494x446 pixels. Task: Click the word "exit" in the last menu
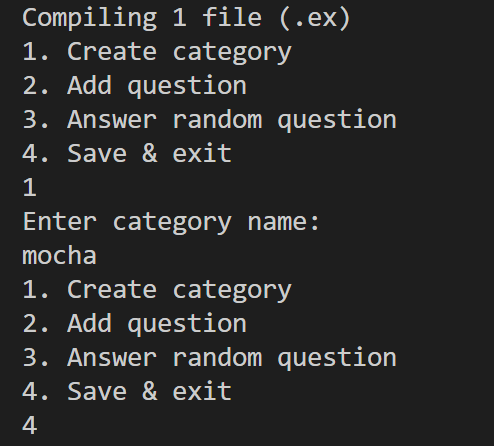tap(202, 392)
